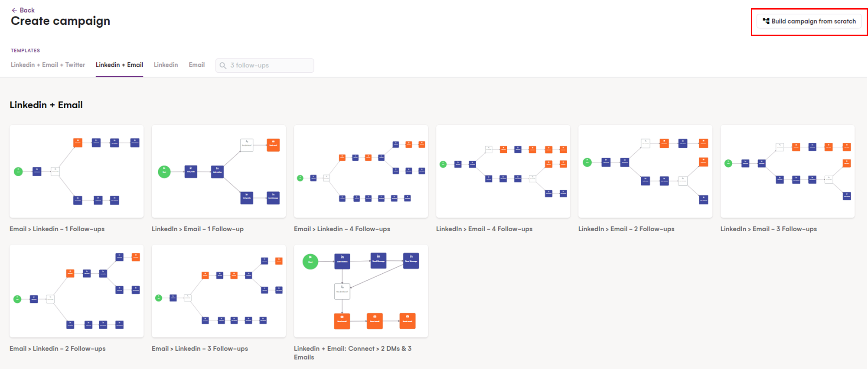
Task: Focus the template search field
Action: (x=264, y=65)
